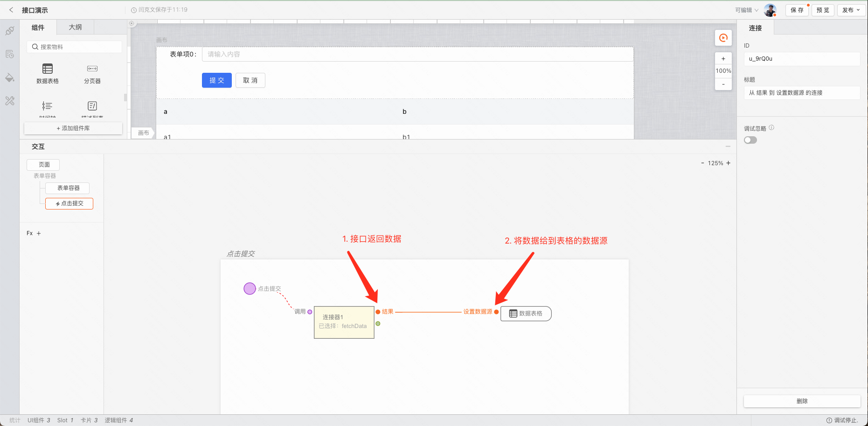This screenshot has width=868, height=426.
Task: Click the green output port on 连接器1
Action: point(378,323)
